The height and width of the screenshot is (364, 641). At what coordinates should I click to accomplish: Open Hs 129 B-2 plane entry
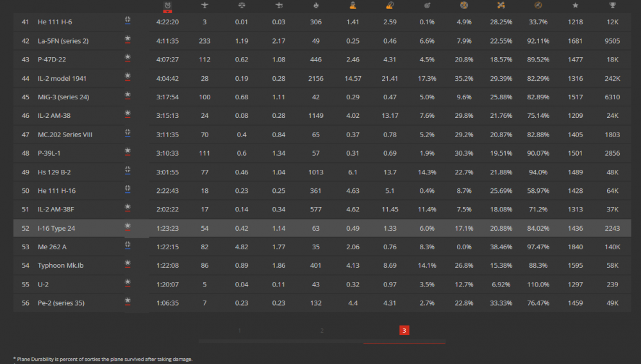tap(54, 172)
